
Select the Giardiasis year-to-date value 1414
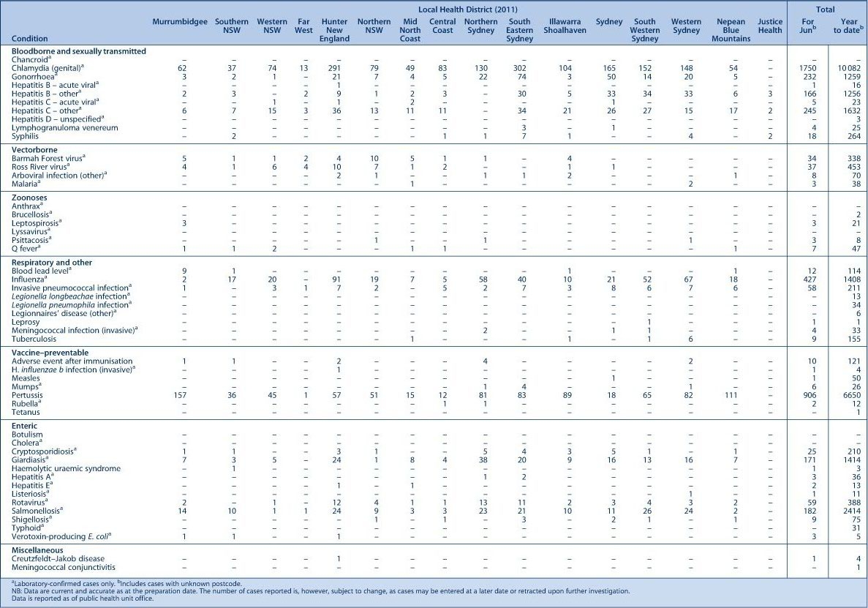(852, 459)
